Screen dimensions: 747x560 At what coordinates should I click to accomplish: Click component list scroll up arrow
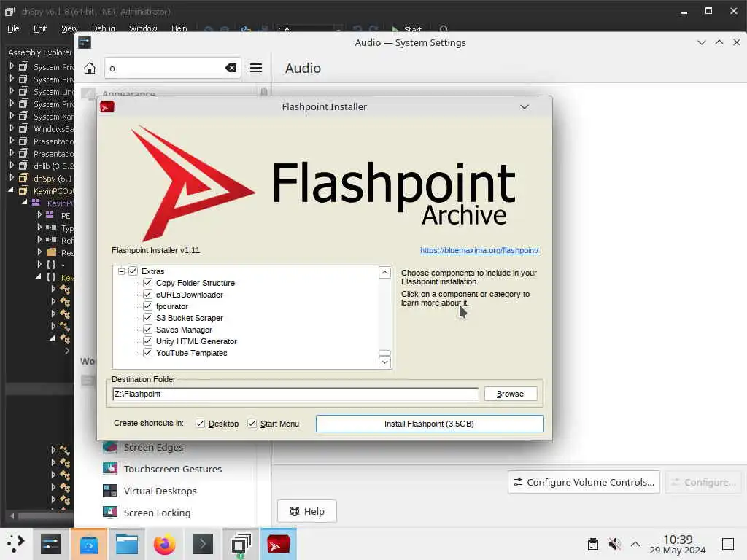384,273
